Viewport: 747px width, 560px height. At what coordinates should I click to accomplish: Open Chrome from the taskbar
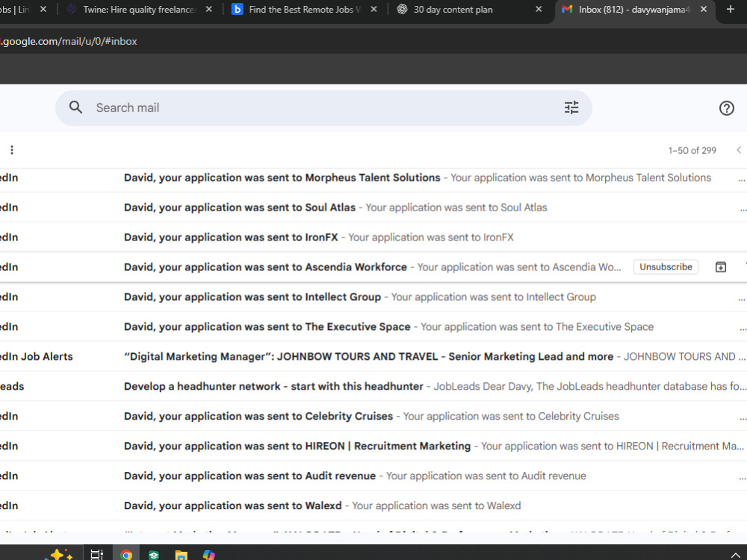coord(126,554)
